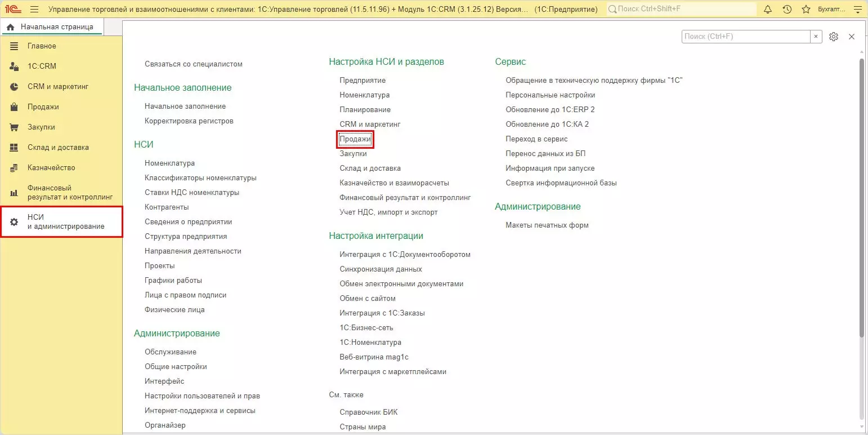The image size is (868, 435).
Task: Open Свертка информационной базы
Action: pos(561,183)
